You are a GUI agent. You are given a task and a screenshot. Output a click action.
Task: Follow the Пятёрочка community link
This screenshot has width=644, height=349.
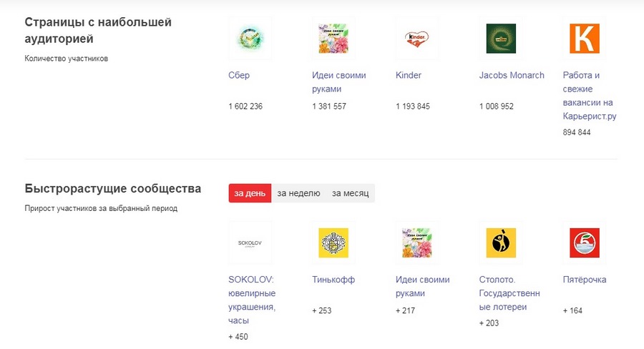point(585,280)
